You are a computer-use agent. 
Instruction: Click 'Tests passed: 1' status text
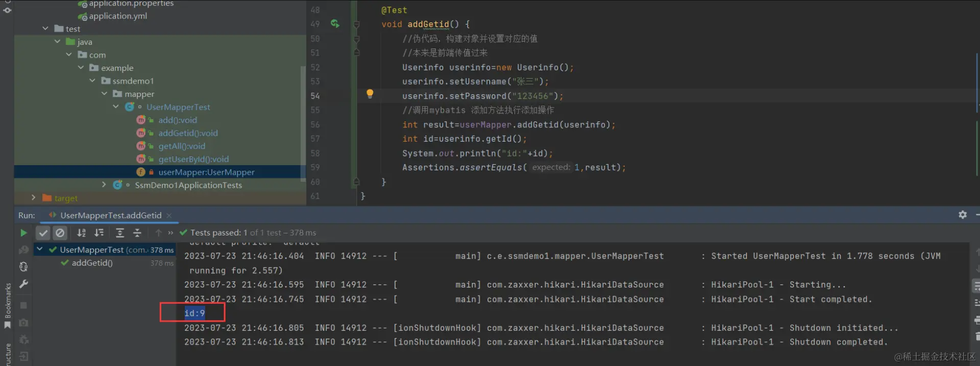pos(219,232)
